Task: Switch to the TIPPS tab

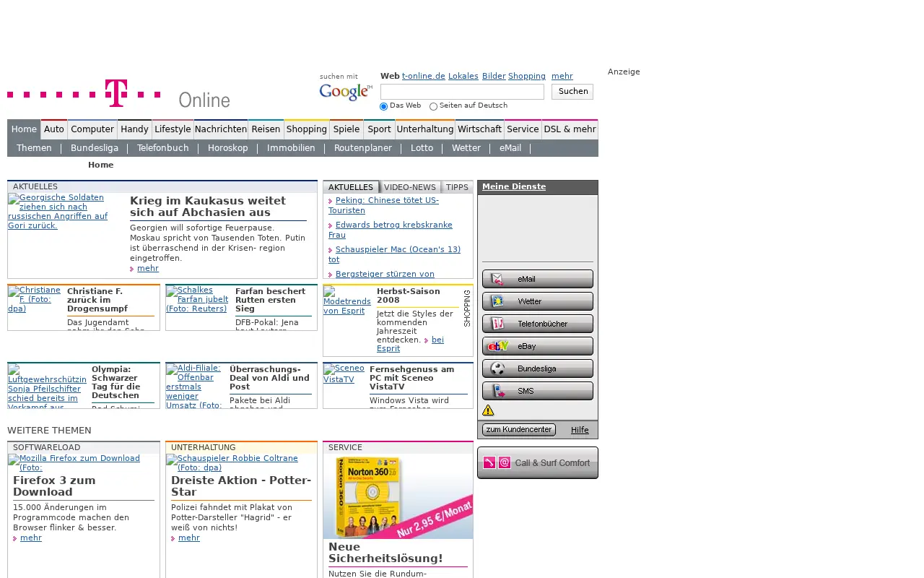Action: (457, 187)
